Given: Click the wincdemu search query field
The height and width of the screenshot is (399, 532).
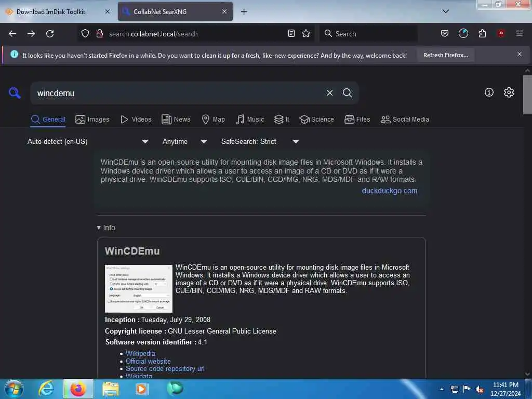Looking at the screenshot, I should pyautogui.click(x=177, y=93).
